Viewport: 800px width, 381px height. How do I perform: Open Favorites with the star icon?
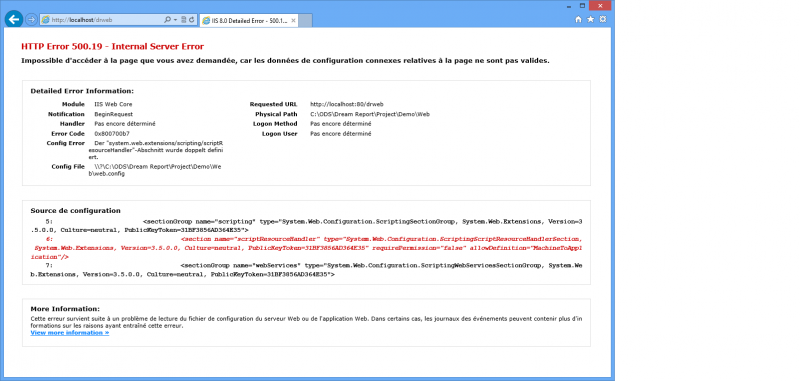[x=590, y=19]
